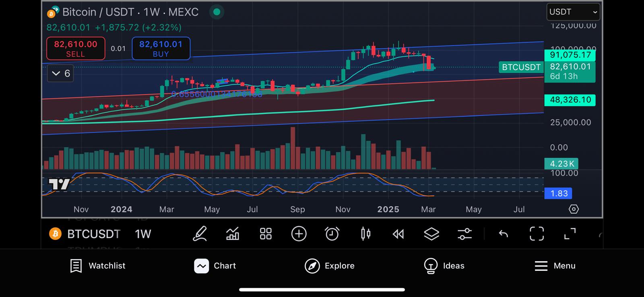
Task: Tap the expand fullscreen arrows icon
Action: click(570, 234)
